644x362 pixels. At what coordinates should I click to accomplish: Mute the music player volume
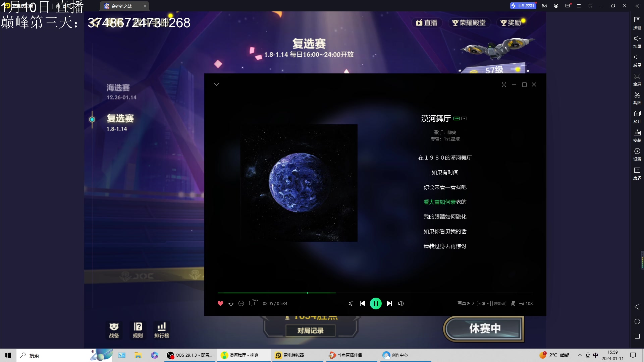[401, 303]
